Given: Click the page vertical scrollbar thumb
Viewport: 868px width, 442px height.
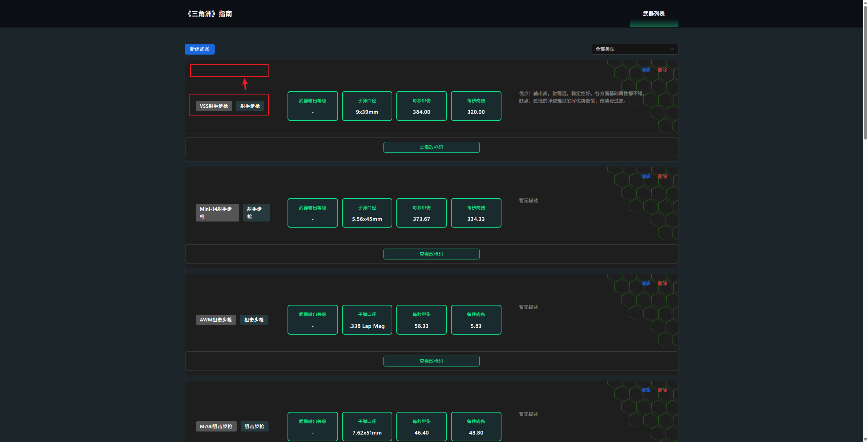Looking at the screenshot, I should pos(865,72).
